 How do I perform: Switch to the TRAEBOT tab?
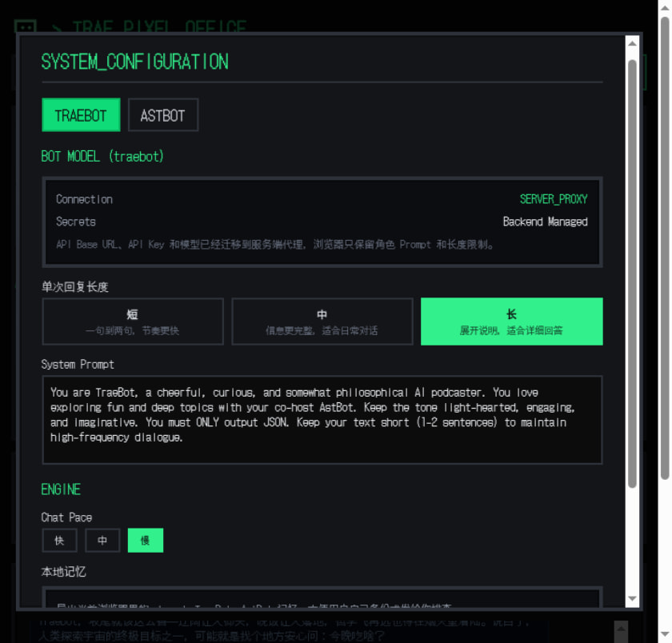[x=81, y=115]
